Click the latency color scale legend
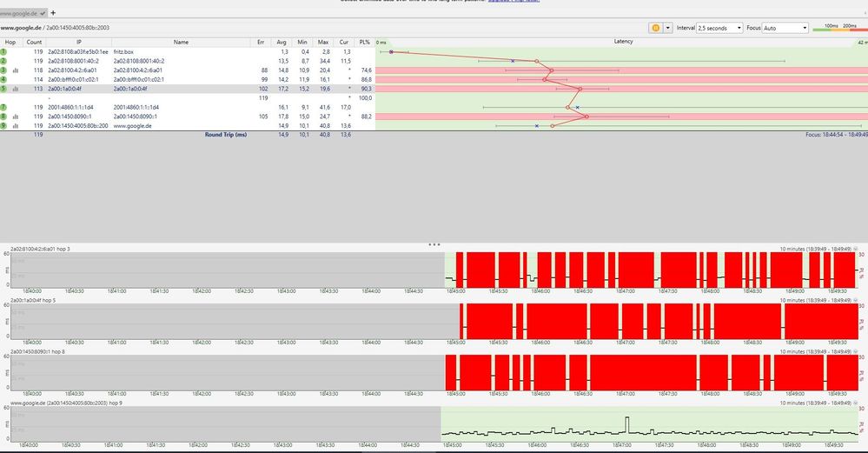This screenshot has height=453, width=868. coord(840,28)
